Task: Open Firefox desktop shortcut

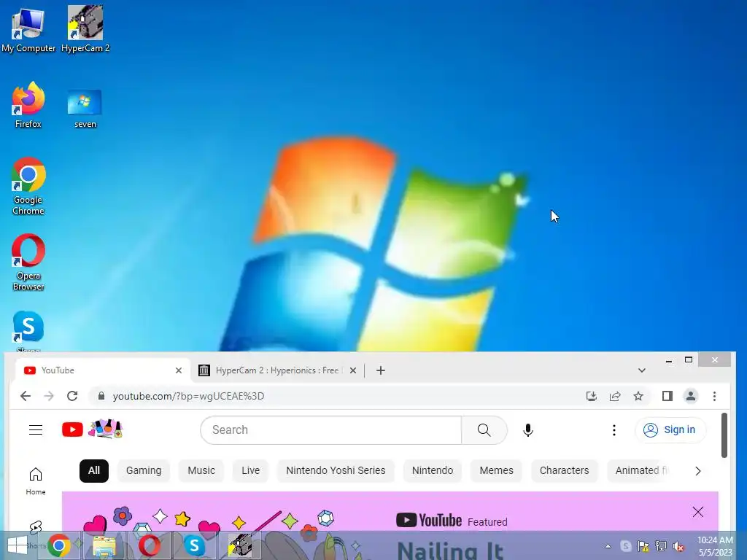Action: click(x=28, y=105)
